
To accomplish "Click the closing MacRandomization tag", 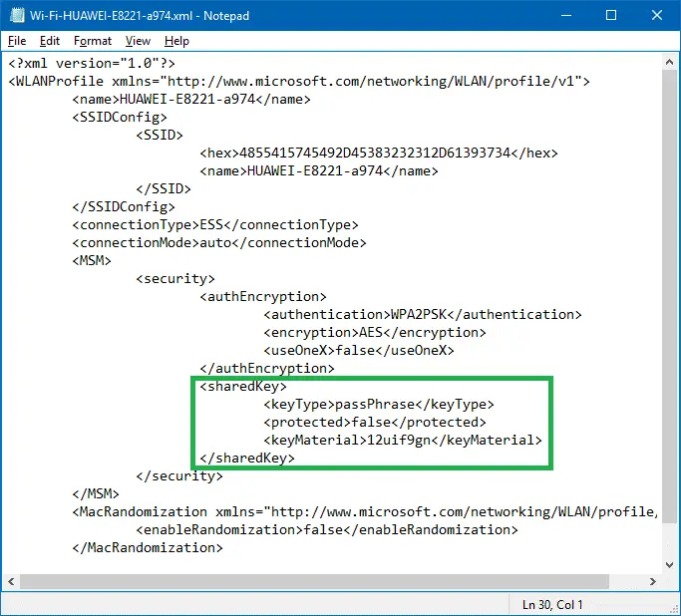I will coord(148,548).
